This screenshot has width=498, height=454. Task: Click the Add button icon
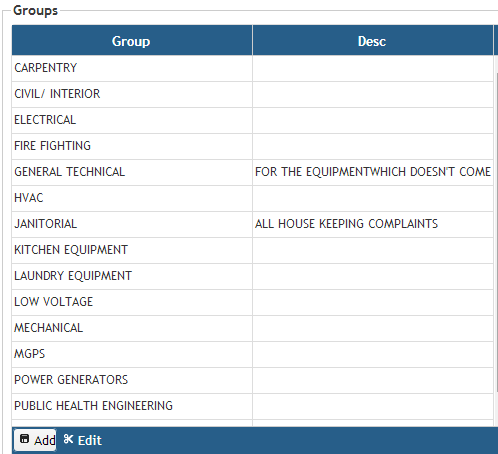[x=24, y=439]
